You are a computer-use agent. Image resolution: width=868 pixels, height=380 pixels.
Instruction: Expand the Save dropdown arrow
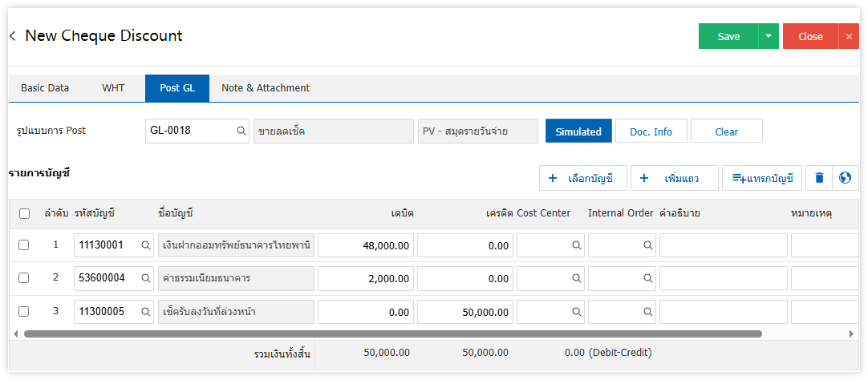[x=769, y=36]
